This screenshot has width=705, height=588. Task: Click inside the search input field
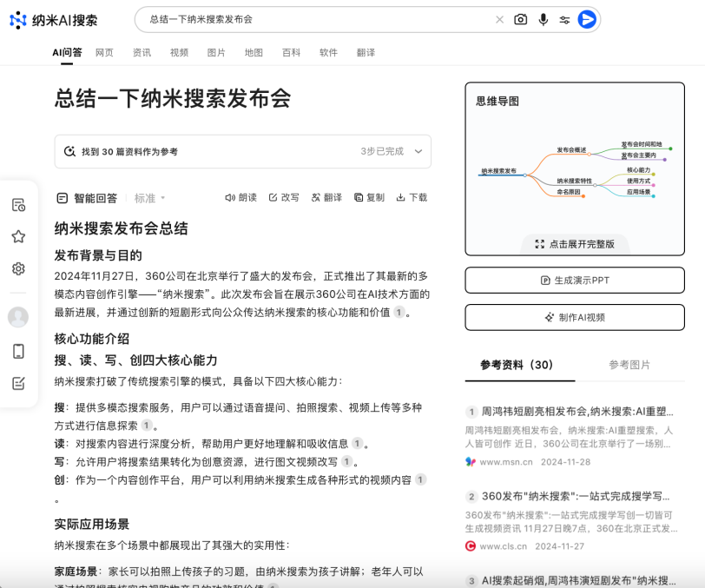pos(313,19)
